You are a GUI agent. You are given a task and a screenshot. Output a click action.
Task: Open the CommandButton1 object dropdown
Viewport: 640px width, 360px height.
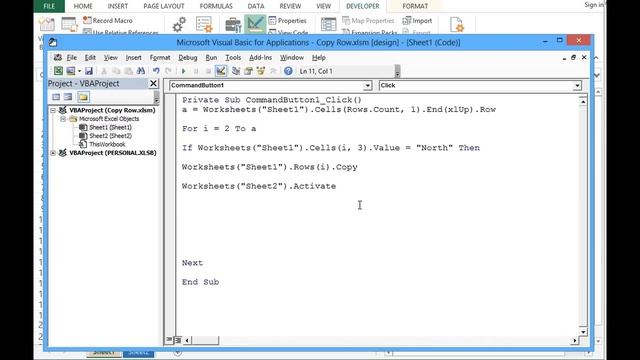(x=367, y=85)
